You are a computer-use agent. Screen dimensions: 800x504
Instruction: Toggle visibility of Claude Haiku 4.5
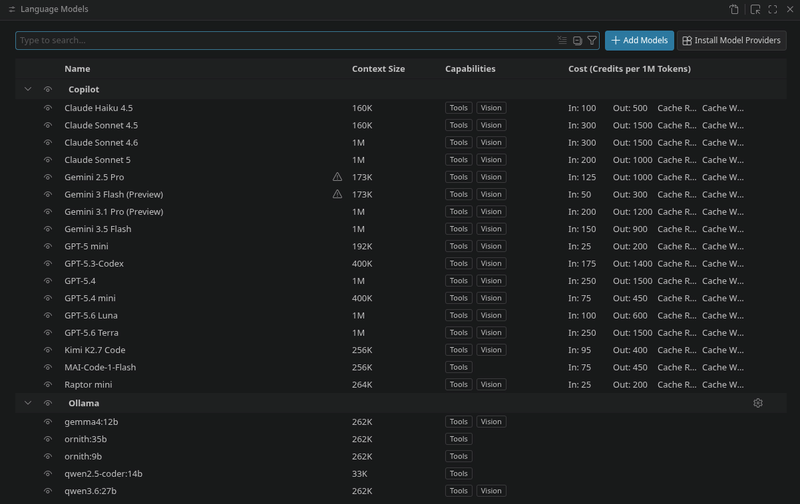click(48, 108)
